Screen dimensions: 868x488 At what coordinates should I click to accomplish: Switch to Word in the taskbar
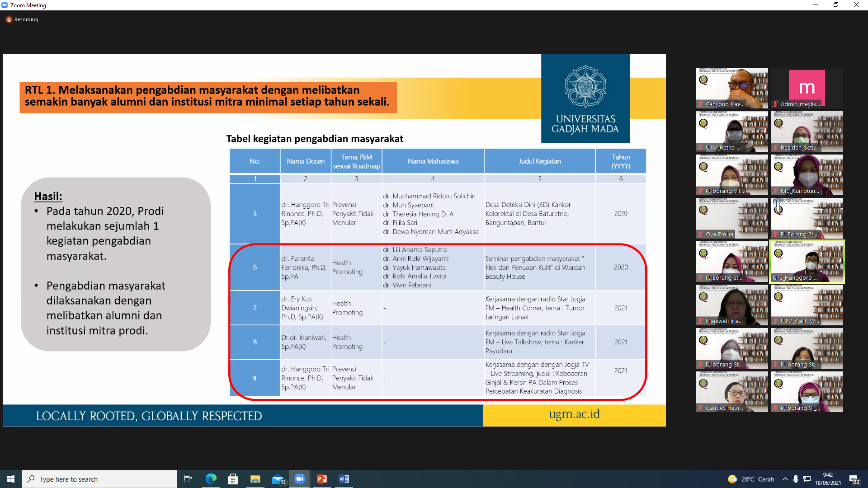point(344,479)
